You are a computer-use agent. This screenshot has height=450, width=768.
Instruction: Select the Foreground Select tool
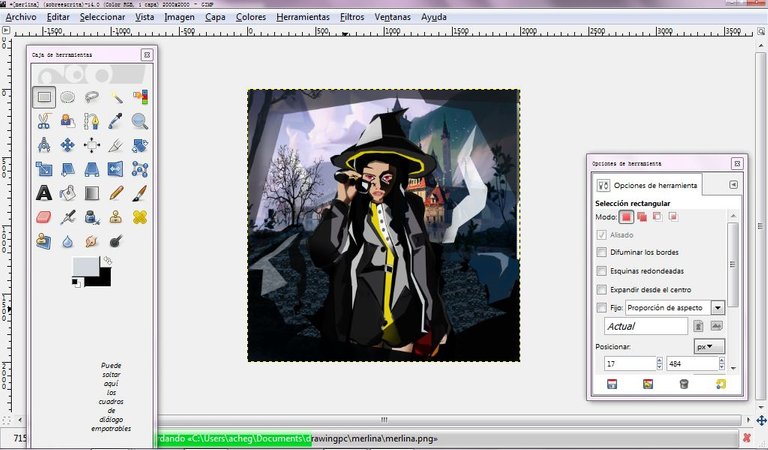[68, 121]
